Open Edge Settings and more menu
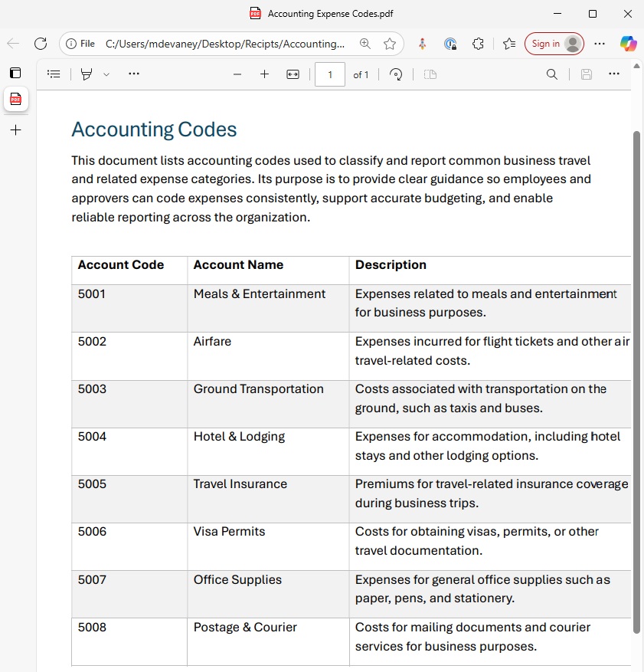The image size is (644, 672). pyautogui.click(x=600, y=44)
